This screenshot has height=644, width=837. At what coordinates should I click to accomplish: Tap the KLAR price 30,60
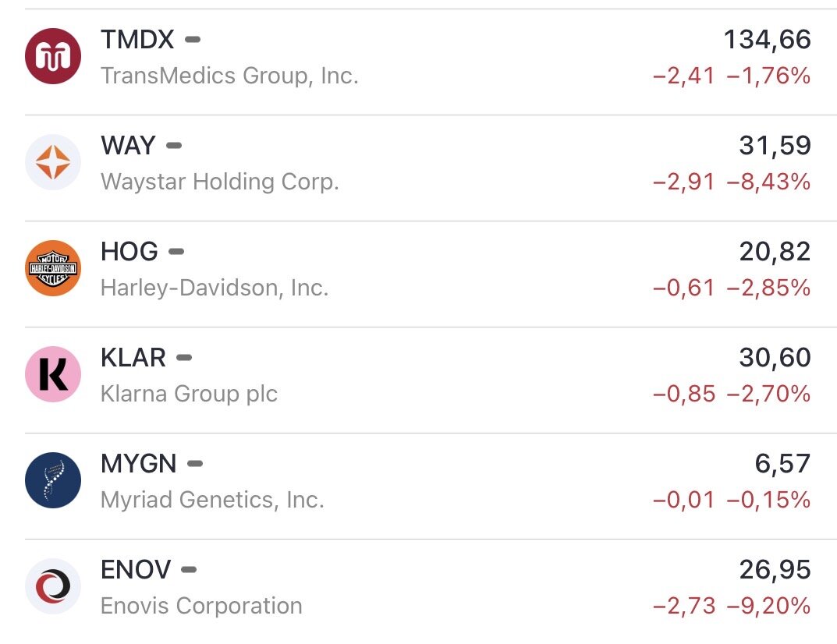coord(774,358)
